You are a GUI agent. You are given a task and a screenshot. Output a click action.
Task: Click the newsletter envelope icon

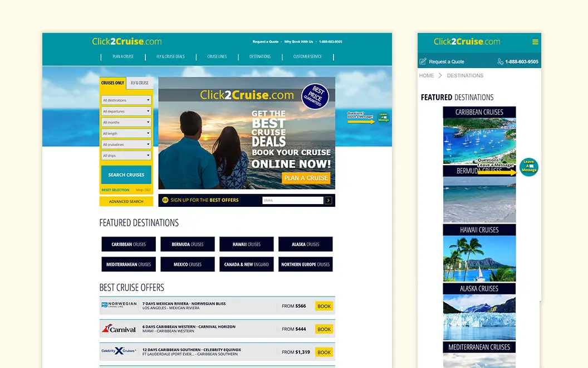point(165,200)
